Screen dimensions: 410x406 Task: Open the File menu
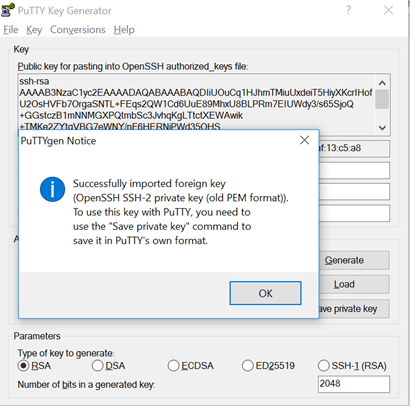point(11,30)
